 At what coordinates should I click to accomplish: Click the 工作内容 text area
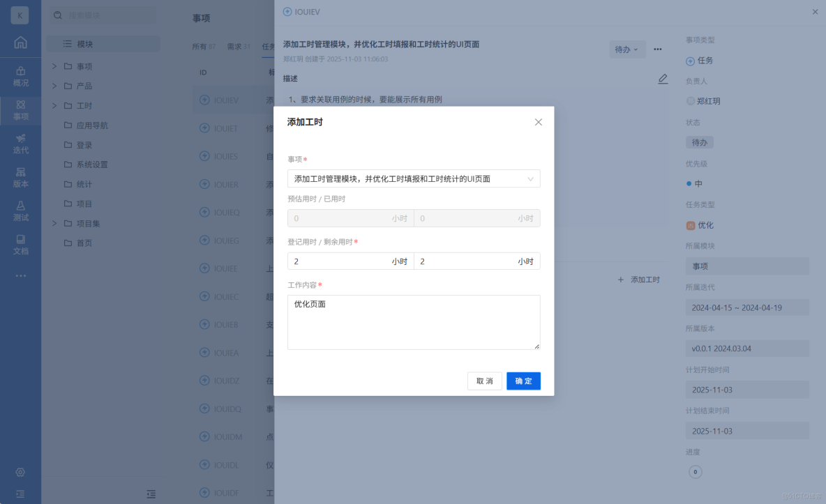(x=413, y=321)
